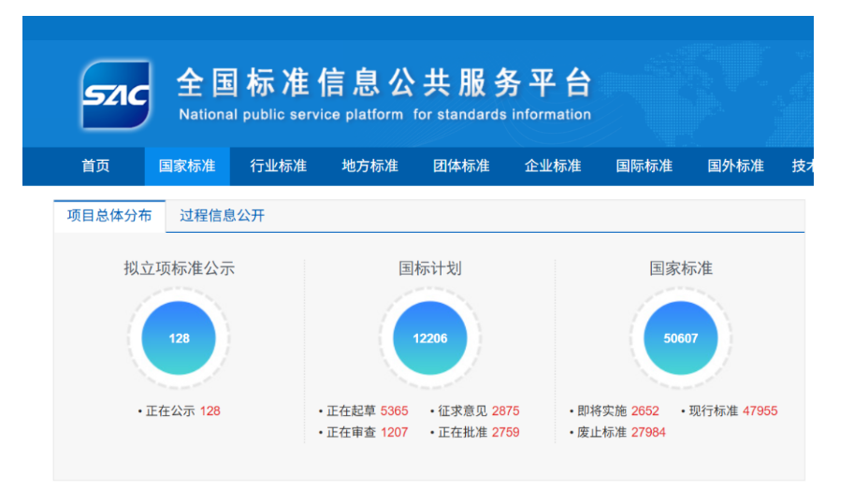
Task: Click the SAC logo icon
Action: coord(115,94)
